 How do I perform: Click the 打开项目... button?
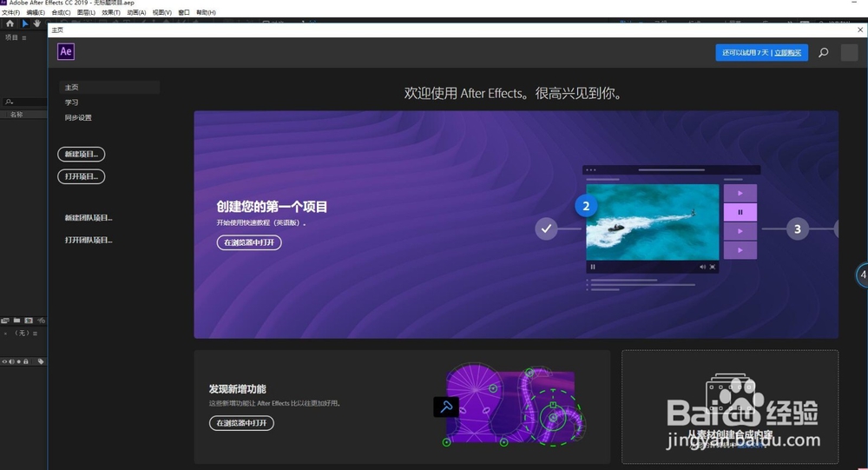click(82, 176)
